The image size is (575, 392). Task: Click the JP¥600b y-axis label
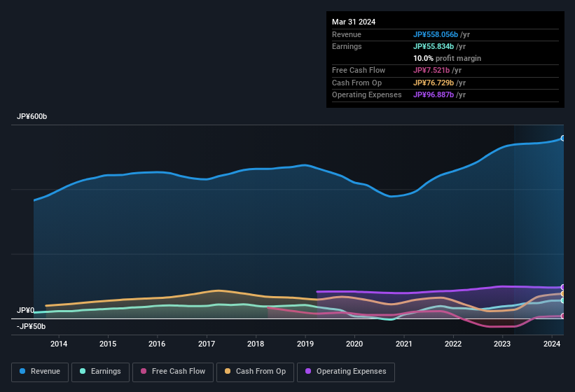[32, 116]
